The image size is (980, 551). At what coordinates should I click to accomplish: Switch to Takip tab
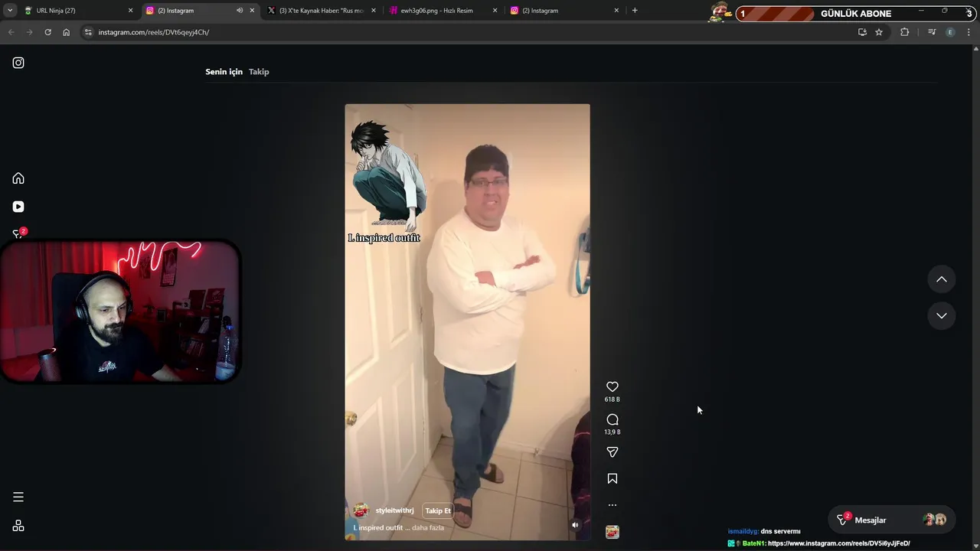coord(259,72)
